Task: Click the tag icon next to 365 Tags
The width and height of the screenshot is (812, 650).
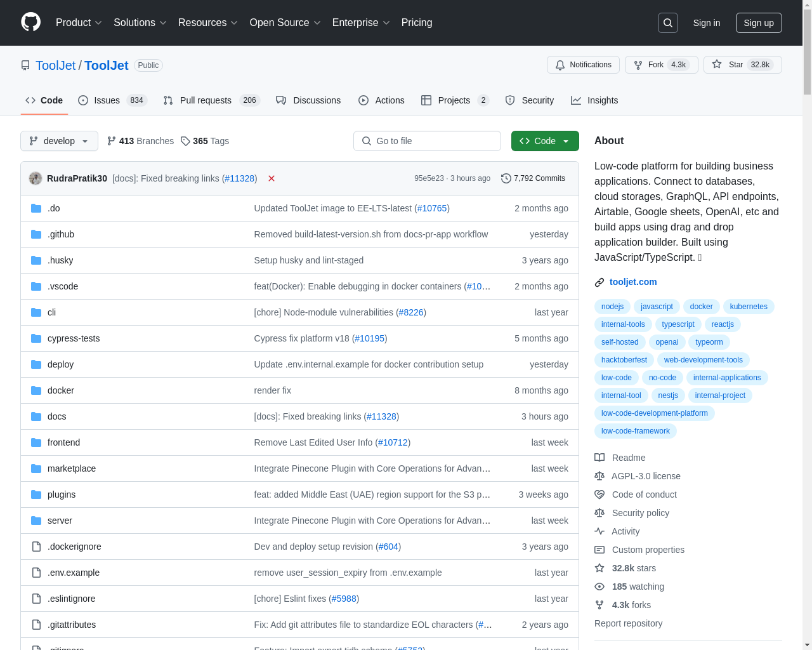Action: (185, 141)
